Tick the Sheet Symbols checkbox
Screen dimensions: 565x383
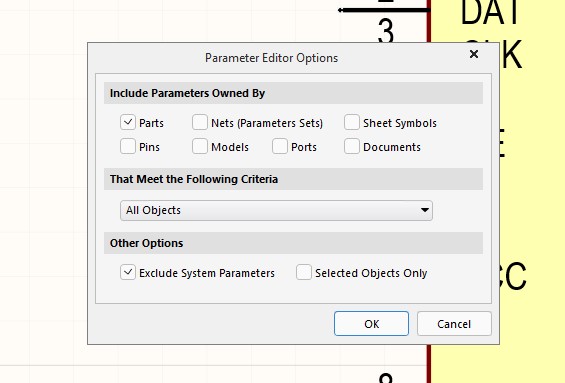pyautogui.click(x=352, y=123)
